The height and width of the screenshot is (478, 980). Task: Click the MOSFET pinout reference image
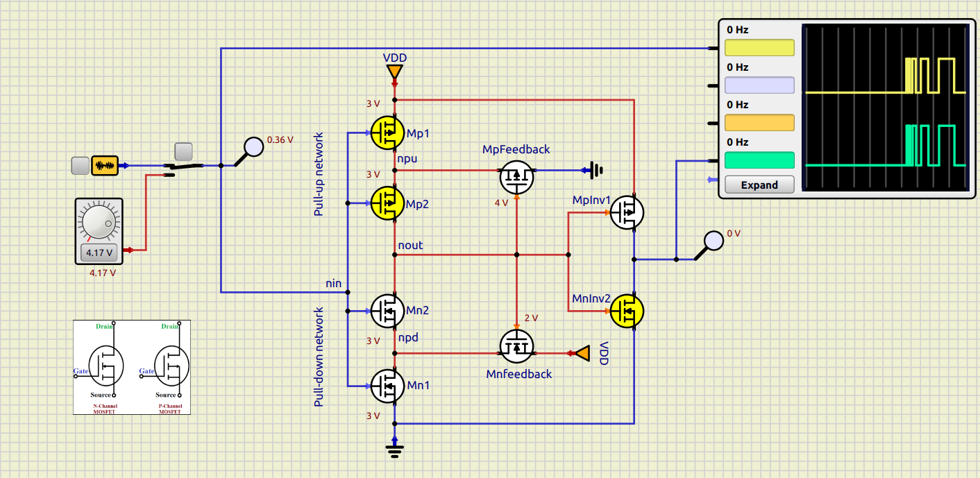pos(132,367)
